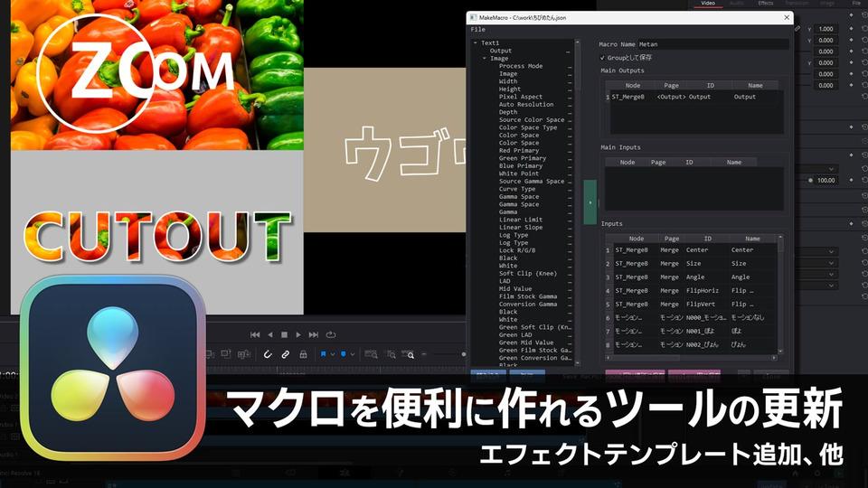Click the Inspector 100.00 value field
The height and width of the screenshot is (488, 868).
pos(826,181)
